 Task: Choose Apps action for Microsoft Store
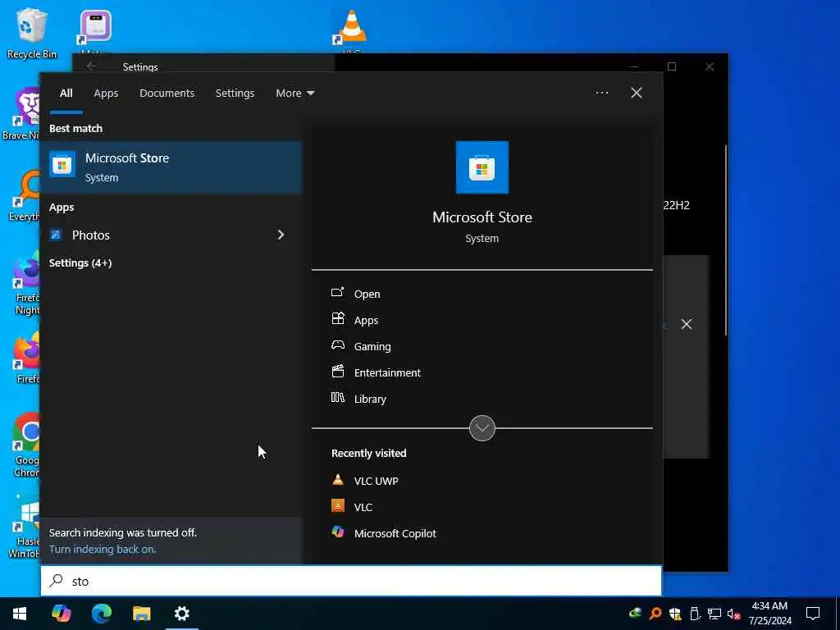click(366, 320)
